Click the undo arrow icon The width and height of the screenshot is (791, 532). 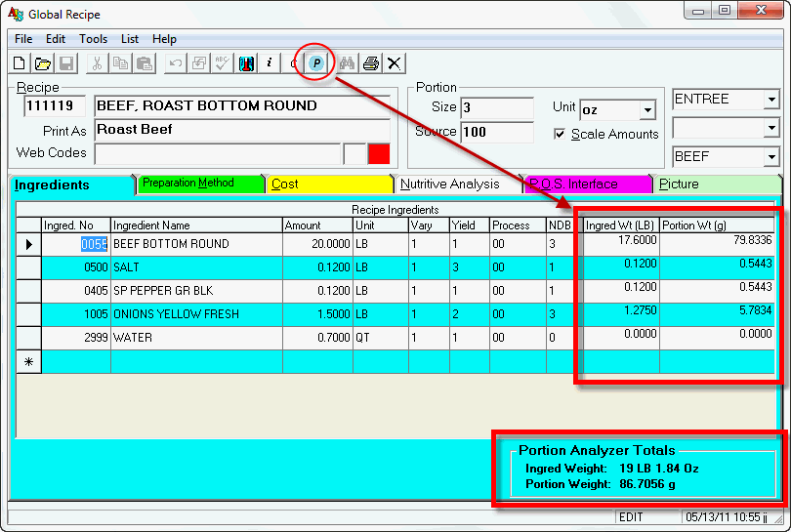pos(176,63)
